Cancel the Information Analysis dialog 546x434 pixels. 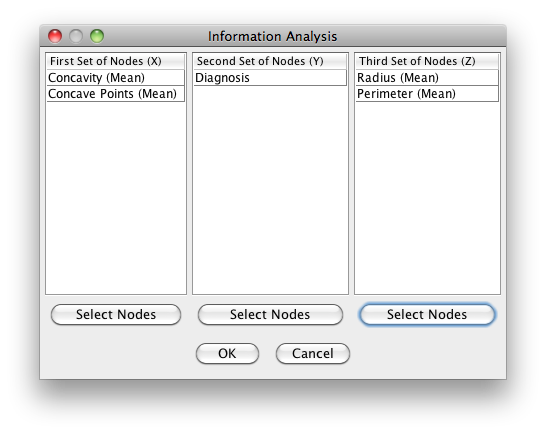pyautogui.click(x=313, y=354)
